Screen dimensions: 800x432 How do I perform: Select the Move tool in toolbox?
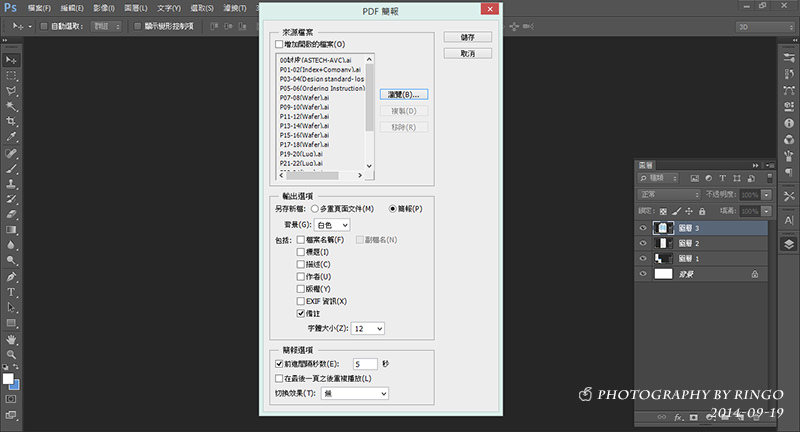11,60
